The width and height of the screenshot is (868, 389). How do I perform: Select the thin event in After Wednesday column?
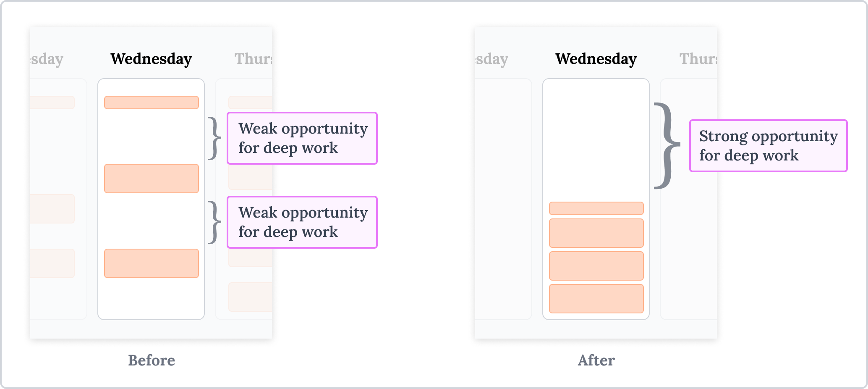(596, 208)
